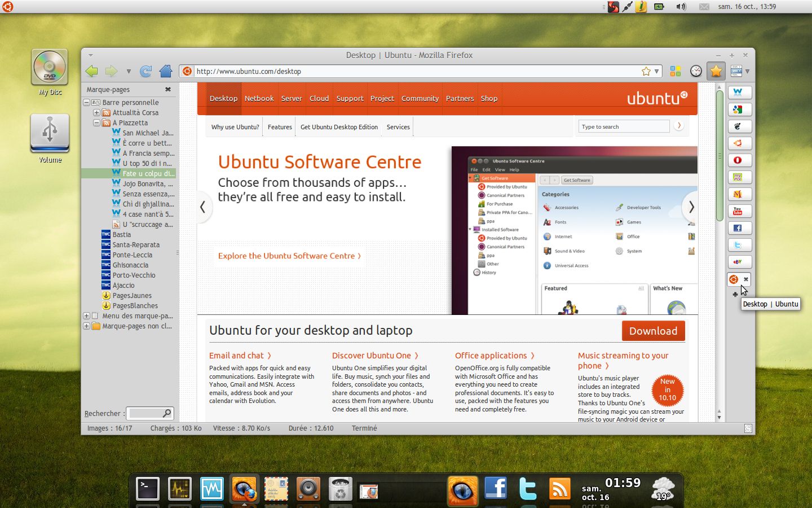The height and width of the screenshot is (508, 812).
Task: Open window menu arrow at title bar left
Action: [x=90, y=55]
